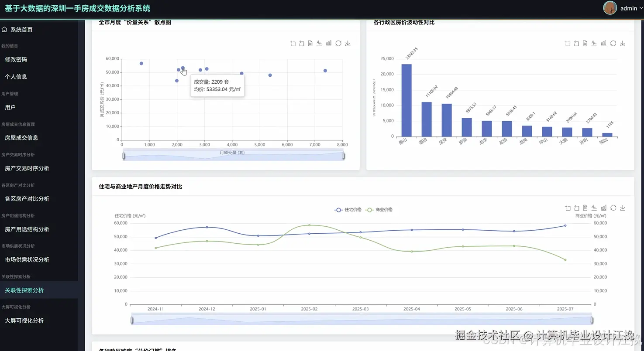The image size is (644, 351).
Task: Click the 龙岗 bar in volatility chart
Action: [x=527, y=131]
